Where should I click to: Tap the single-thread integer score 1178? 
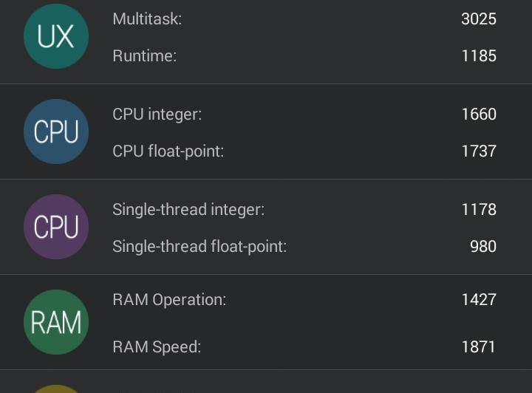(x=478, y=210)
